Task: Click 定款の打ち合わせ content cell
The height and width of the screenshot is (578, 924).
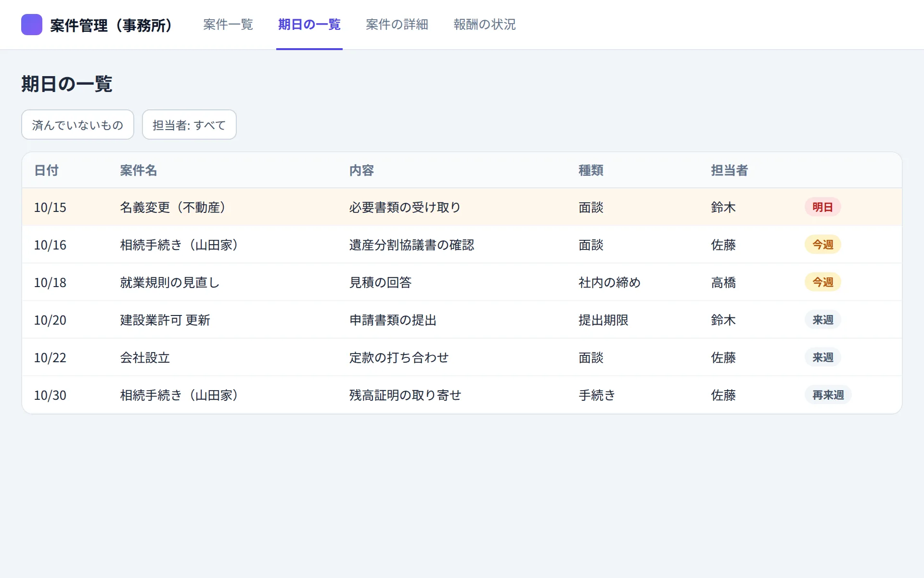Action: 399,358
